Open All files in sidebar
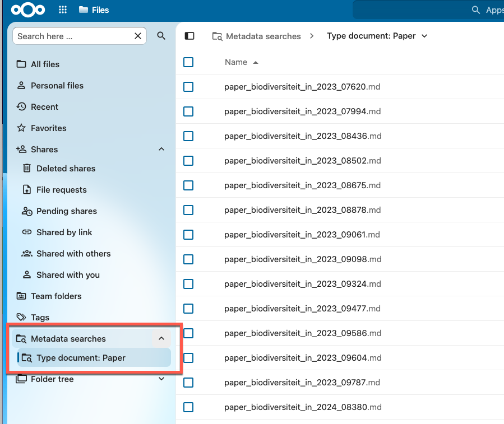This screenshot has height=424, width=504. coord(91,64)
